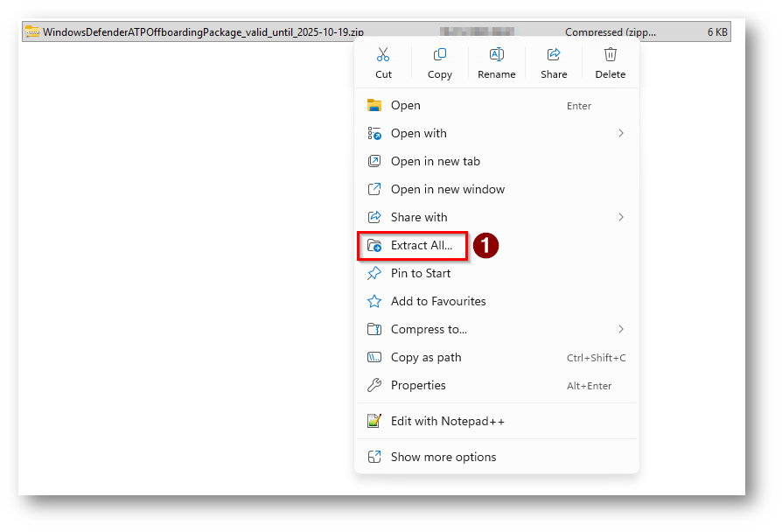782x532 pixels.
Task: Click the 6 KB size cell
Action: pyautogui.click(x=717, y=32)
